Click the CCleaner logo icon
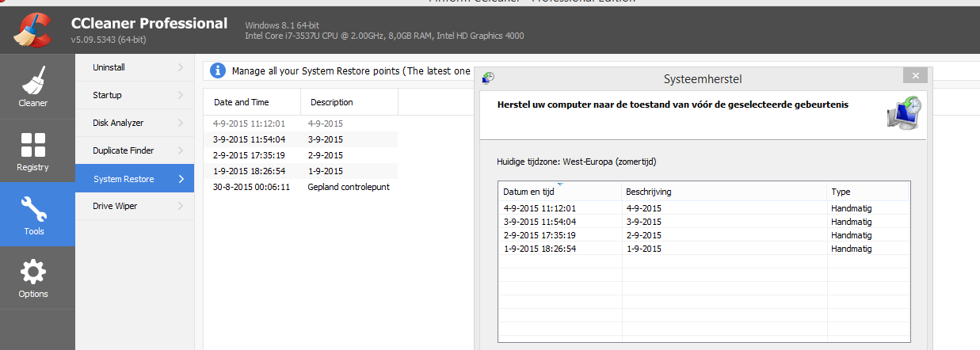 (x=32, y=29)
